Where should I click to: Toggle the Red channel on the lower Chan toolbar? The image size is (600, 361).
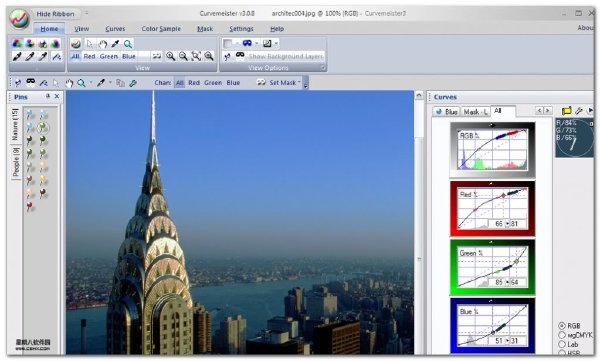[x=194, y=83]
